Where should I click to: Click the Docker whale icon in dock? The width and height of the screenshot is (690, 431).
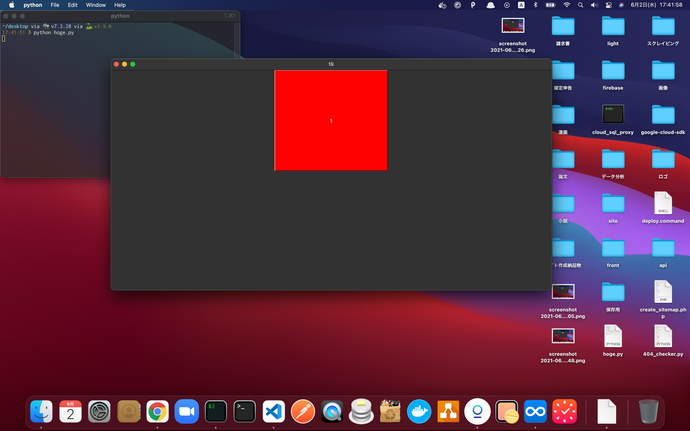click(419, 411)
